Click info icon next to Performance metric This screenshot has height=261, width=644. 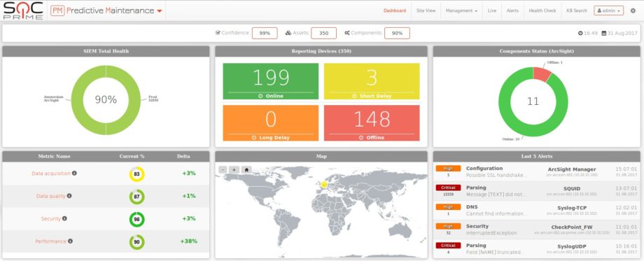point(70,241)
